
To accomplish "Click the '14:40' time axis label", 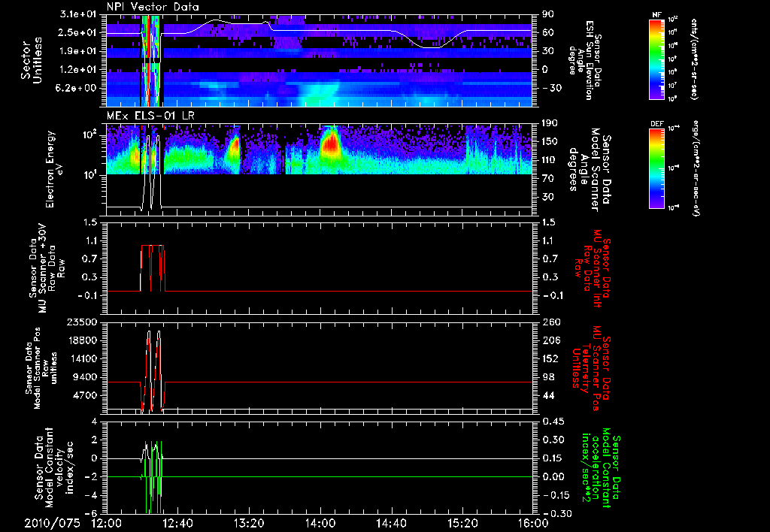I will tap(391, 523).
